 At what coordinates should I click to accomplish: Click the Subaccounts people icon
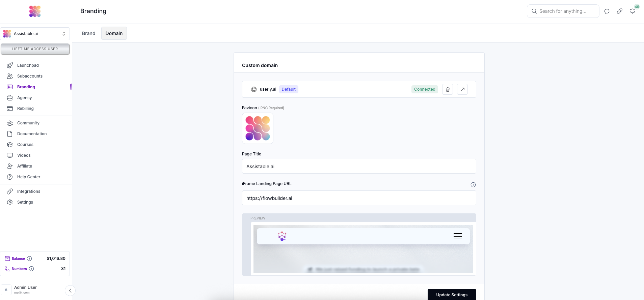10,76
